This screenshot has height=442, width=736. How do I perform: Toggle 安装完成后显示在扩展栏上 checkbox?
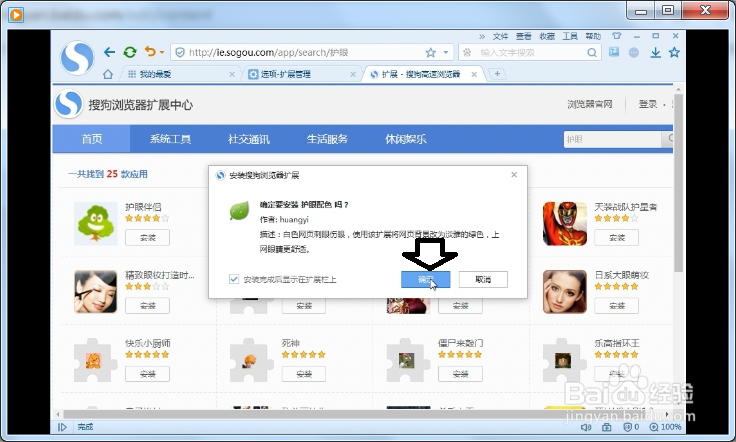click(x=234, y=279)
